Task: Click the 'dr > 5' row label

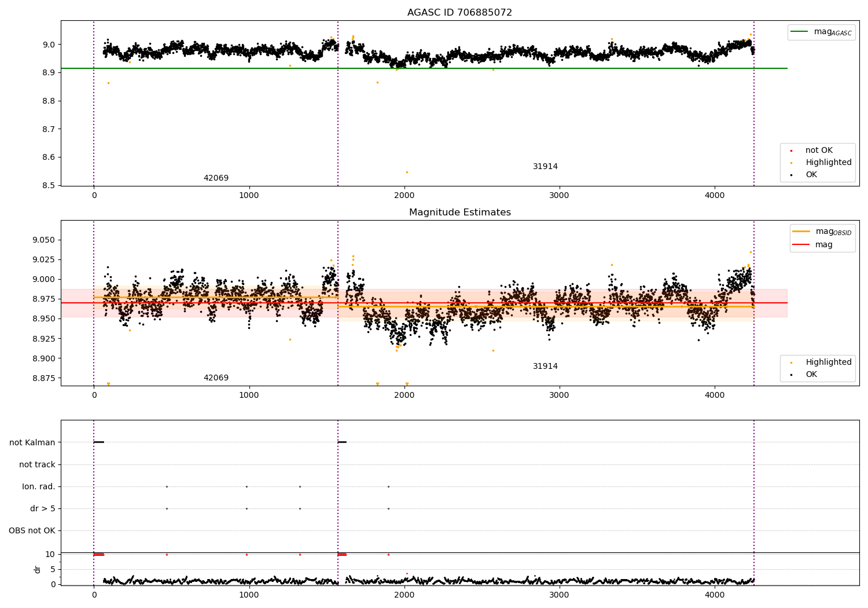Action: tap(43, 509)
